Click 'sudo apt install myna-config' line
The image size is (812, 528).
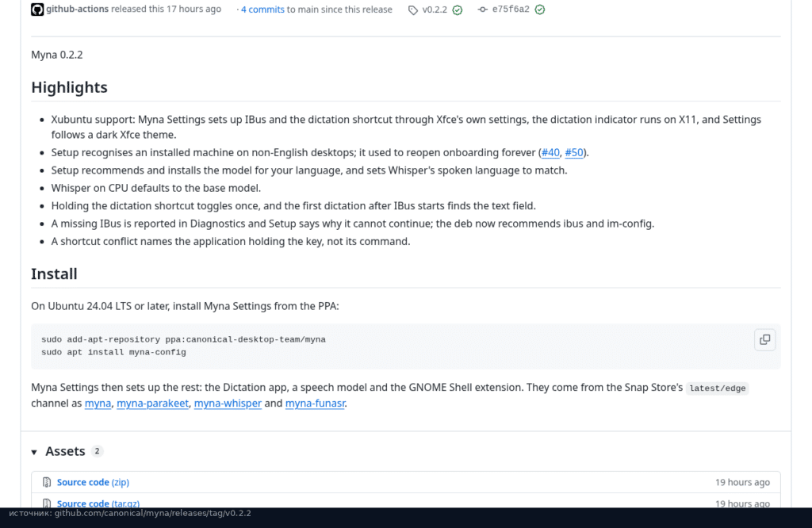113,353
